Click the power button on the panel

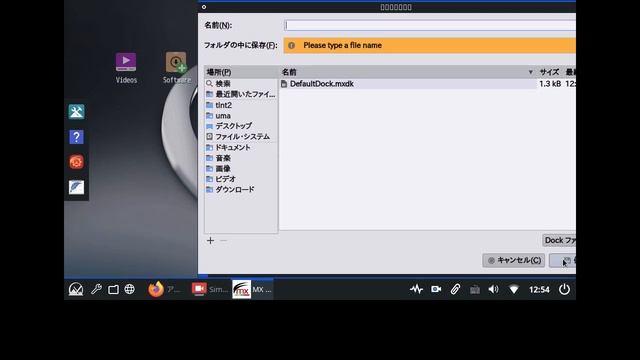coord(564,289)
